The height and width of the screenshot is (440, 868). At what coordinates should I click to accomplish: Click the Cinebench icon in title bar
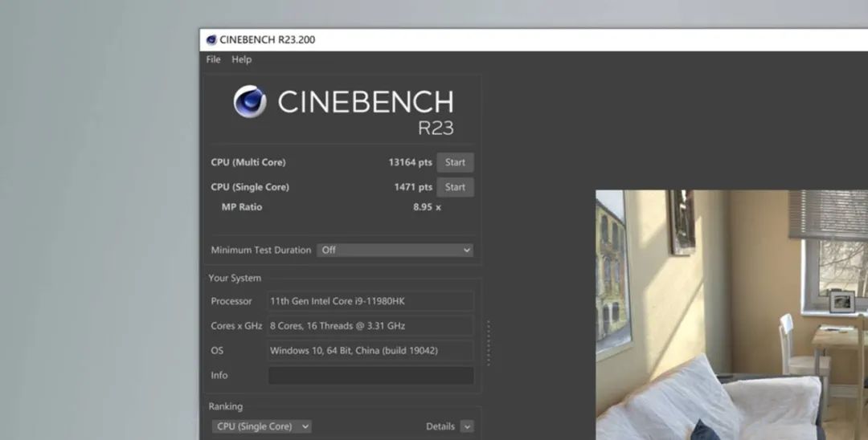[x=211, y=40]
